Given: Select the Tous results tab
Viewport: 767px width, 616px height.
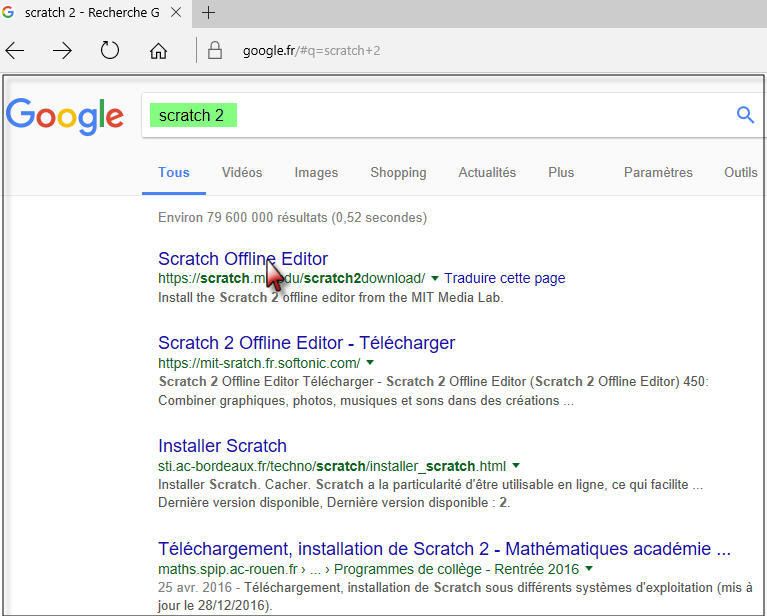Looking at the screenshot, I should (174, 173).
